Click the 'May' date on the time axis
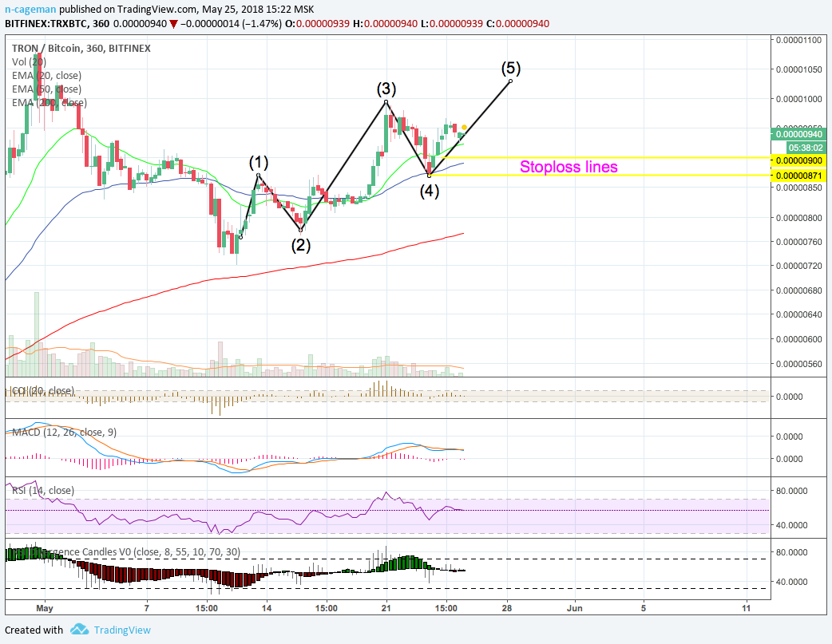The height and width of the screenshot is (644, 832). pos(45,608)
